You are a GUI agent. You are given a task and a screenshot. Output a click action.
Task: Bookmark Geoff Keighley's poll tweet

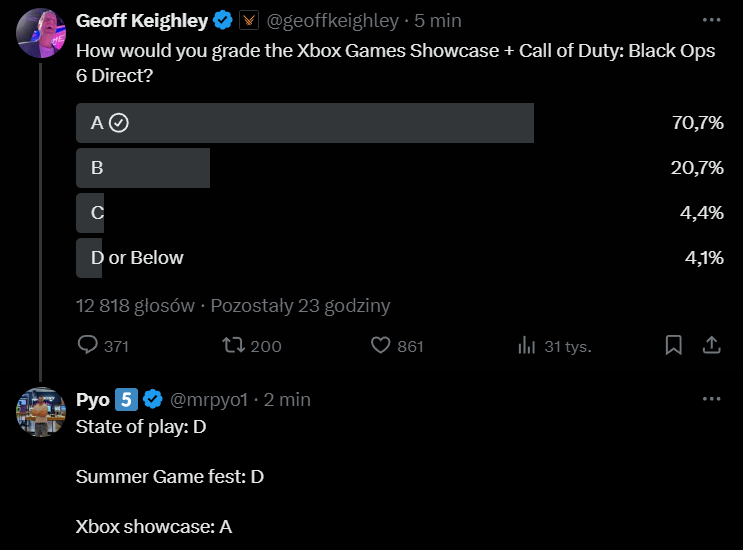coord(674,345)
